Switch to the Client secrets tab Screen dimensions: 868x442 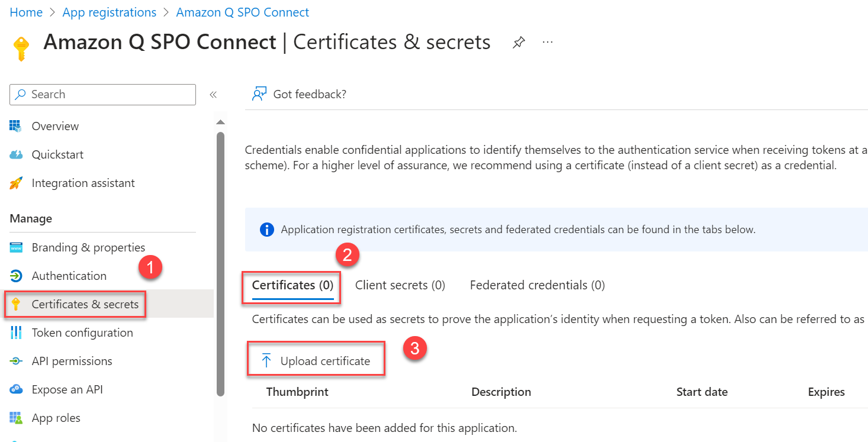click(x=400, y=285)
